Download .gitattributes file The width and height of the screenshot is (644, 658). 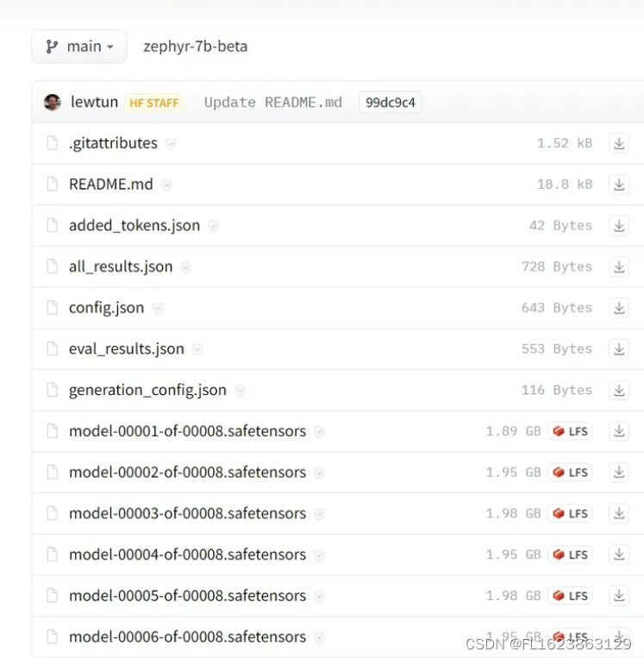click(619, 143)
